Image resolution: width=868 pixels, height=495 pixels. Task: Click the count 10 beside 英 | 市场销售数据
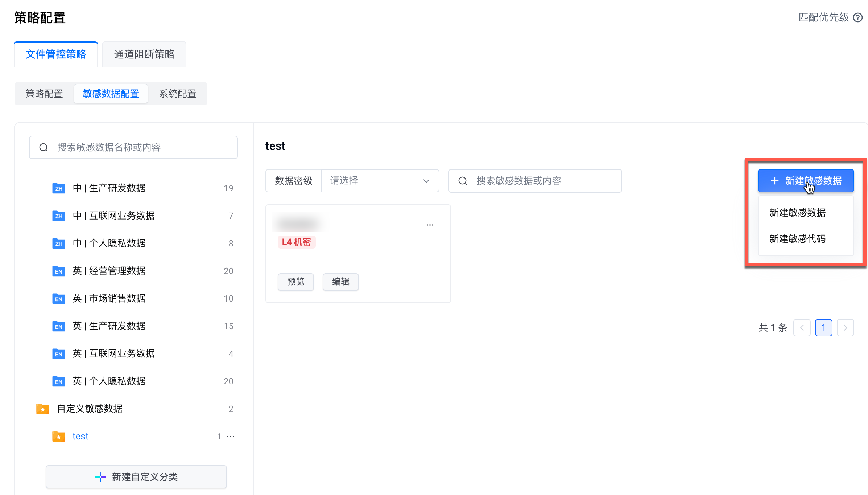[x=228, y=298]
